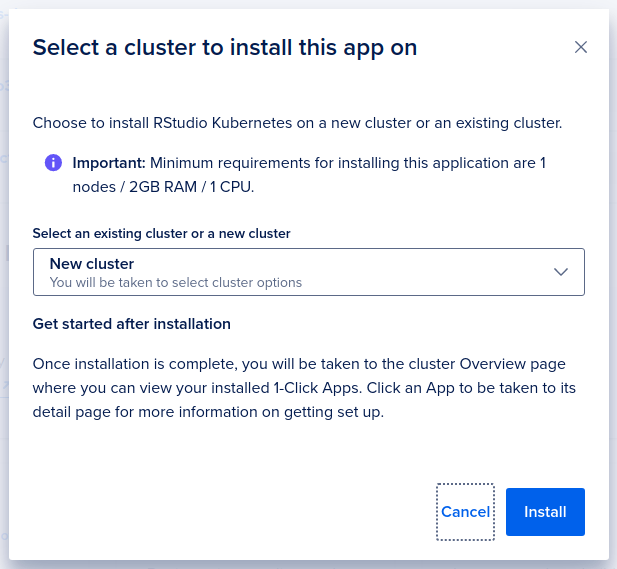The width and height of the screenshot is (617, 569).
Task: Select the dialog title heading text
Action: click(x=225, y=48)
